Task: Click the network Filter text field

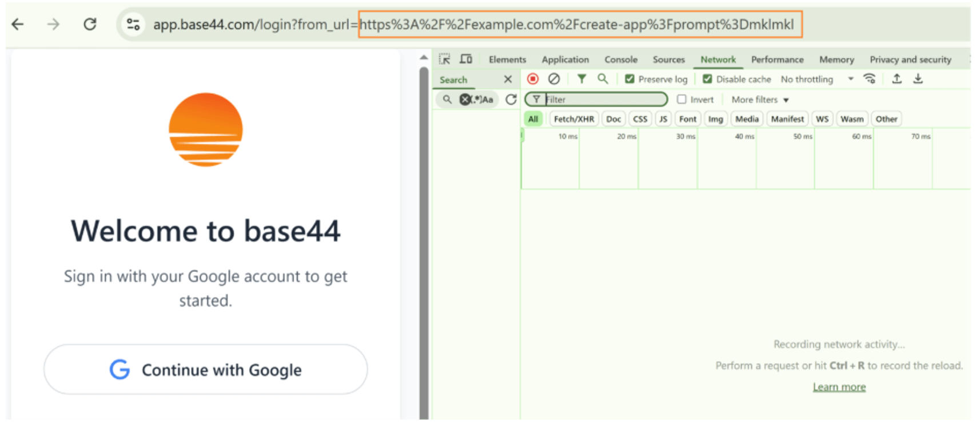Action: pyautogui.click(x=604, y=100)
